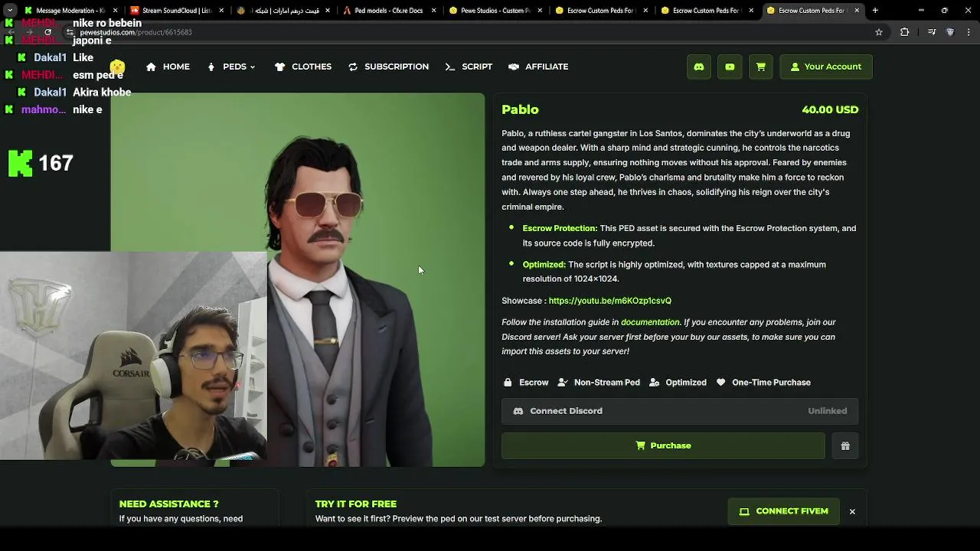Image resolution: width=980 pixels, height=551 pixels.
Task: Go to the HOME menu item
Action: pyautogui.click(x=168, y=67)
